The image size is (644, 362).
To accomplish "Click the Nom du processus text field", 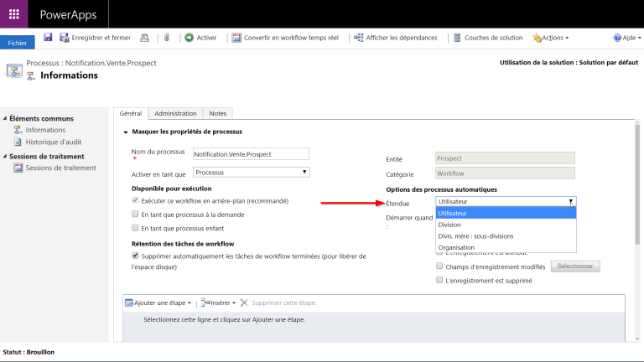I will pyautogui.click(x=251, y=154).
